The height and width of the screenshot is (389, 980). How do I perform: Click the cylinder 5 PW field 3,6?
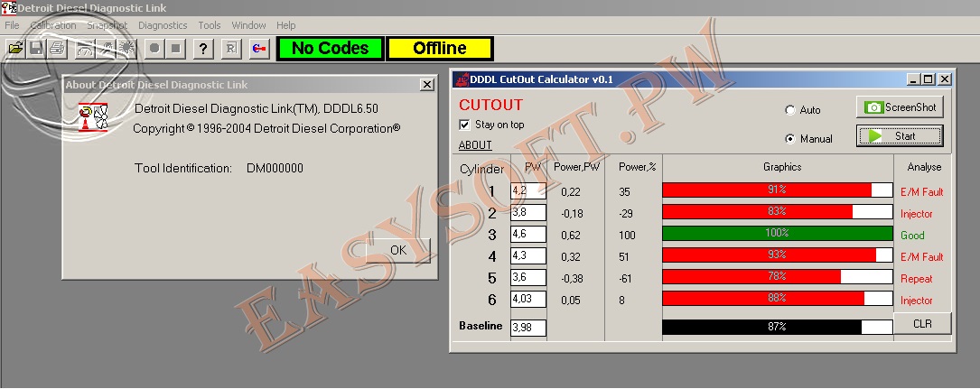[x=528, y=278]
